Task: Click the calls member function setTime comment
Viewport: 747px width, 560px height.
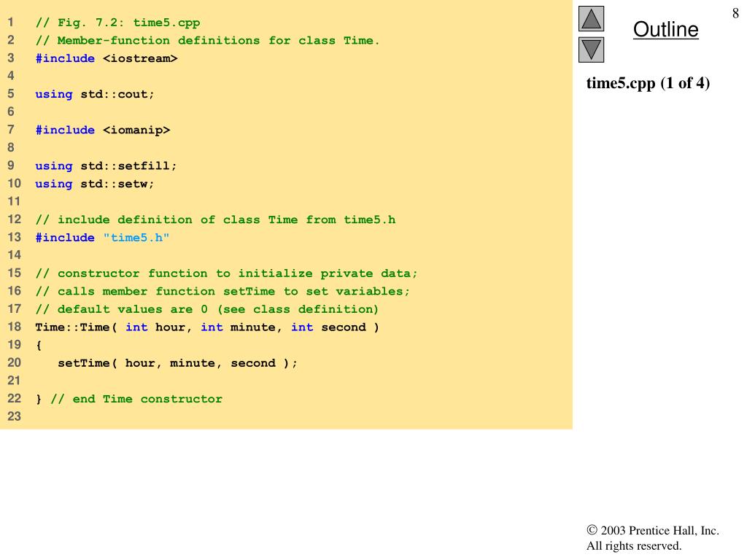Action: 222,292
